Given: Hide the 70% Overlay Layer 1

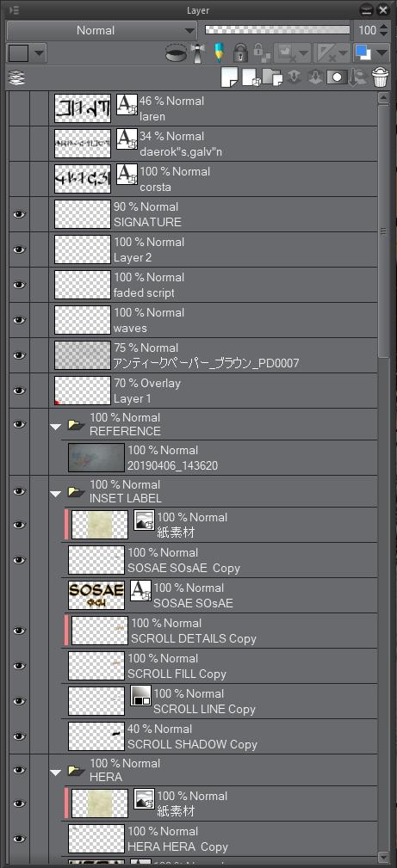Looking at the screenshot, I should [x=20, y=391].
